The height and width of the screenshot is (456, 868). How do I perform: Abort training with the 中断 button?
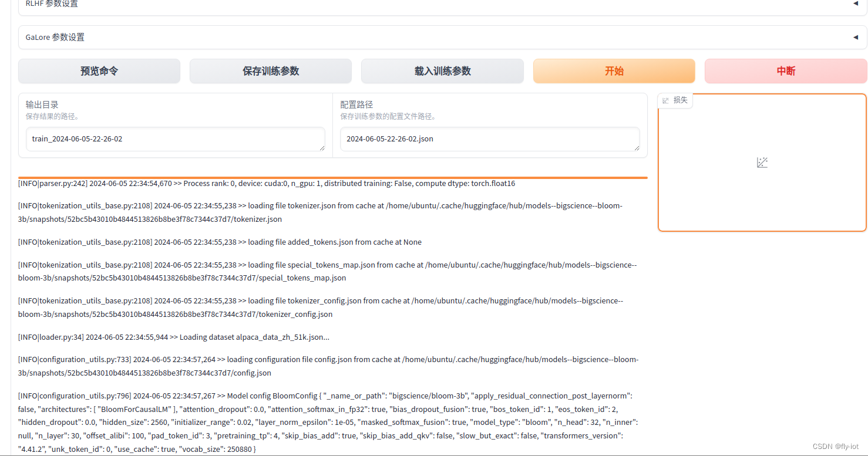786,71
